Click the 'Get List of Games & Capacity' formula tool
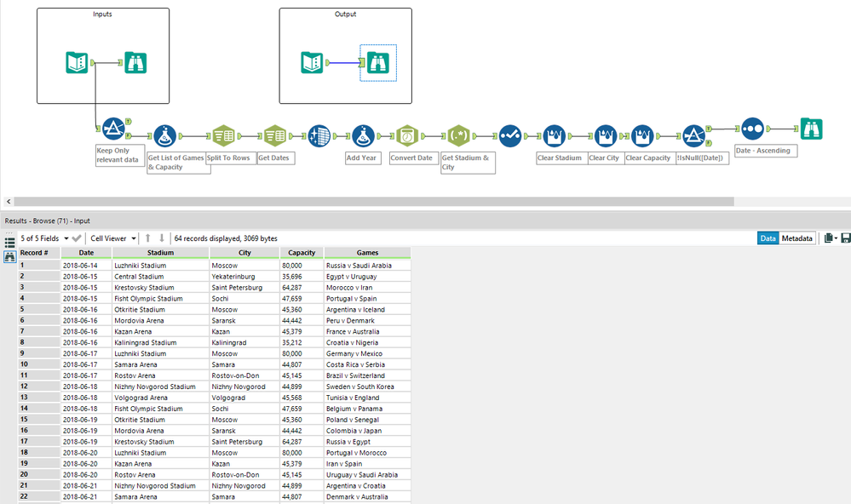 click(x=165, y=136)
